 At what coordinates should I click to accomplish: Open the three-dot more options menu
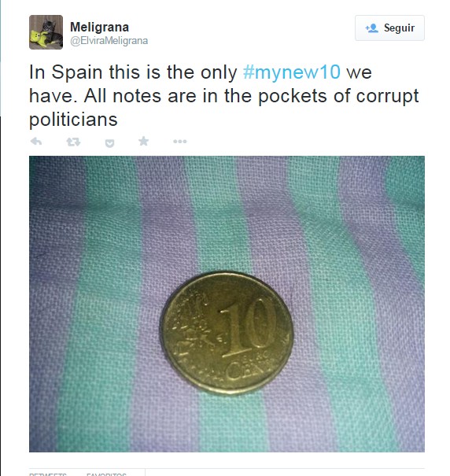179,142
